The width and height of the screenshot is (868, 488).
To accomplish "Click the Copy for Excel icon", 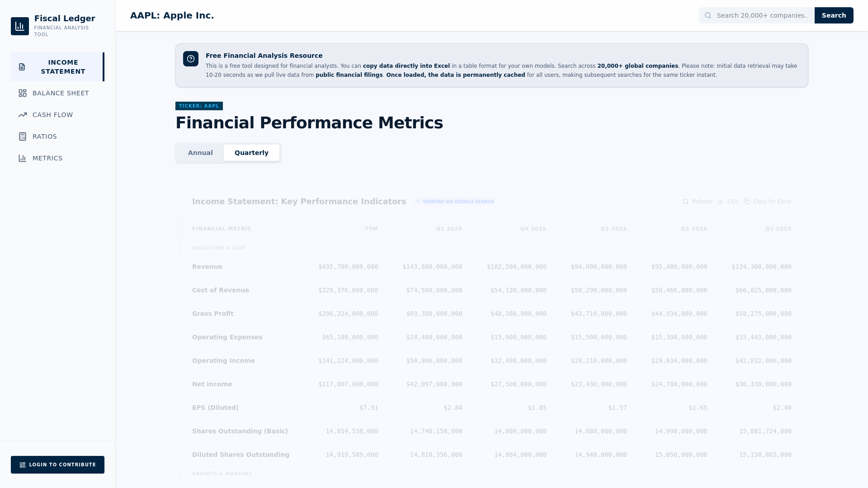I will pos(747,202).
